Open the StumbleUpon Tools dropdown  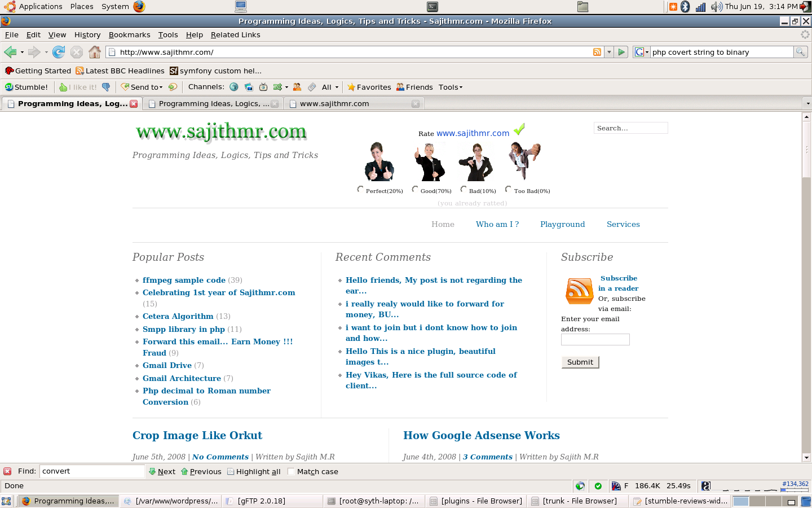(x=451, y=87)
